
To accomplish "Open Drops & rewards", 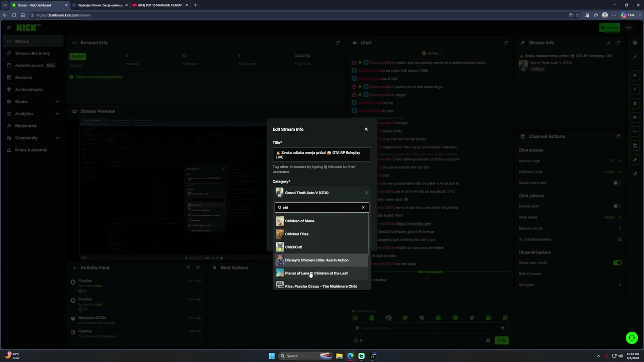I will (33, 150).
